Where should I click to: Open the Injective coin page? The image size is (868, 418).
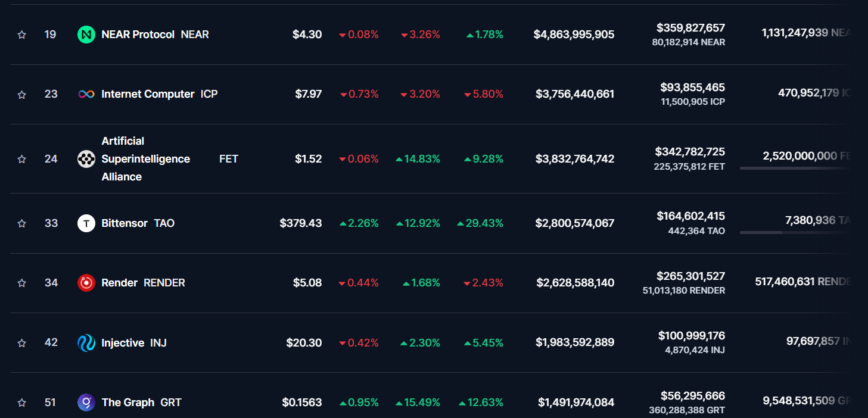coord(123,343)
